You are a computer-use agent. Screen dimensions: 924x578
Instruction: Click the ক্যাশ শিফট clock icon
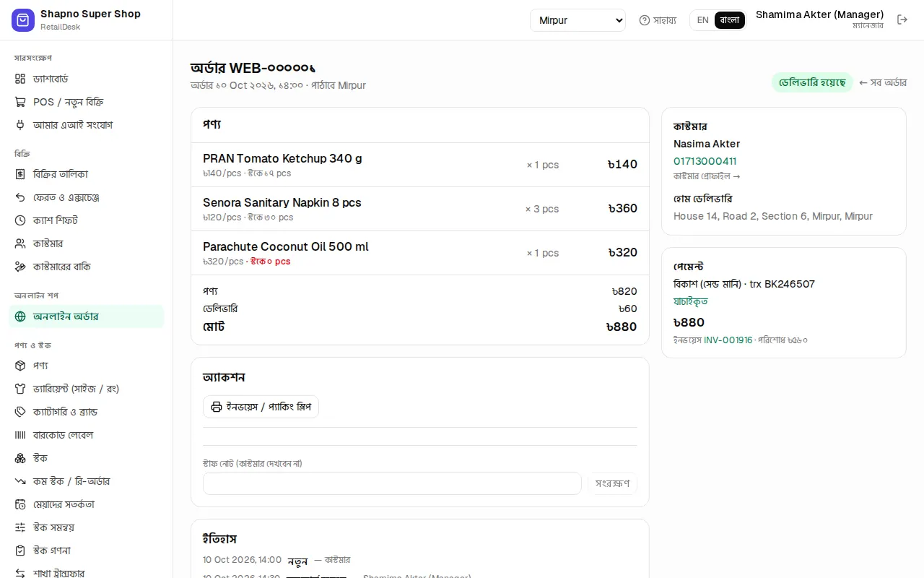pyautogui.click(x=20, y=220)
